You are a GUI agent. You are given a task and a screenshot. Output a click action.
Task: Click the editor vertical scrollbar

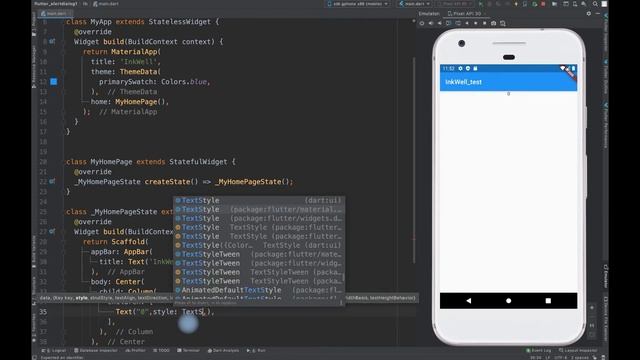click(414, 159)
